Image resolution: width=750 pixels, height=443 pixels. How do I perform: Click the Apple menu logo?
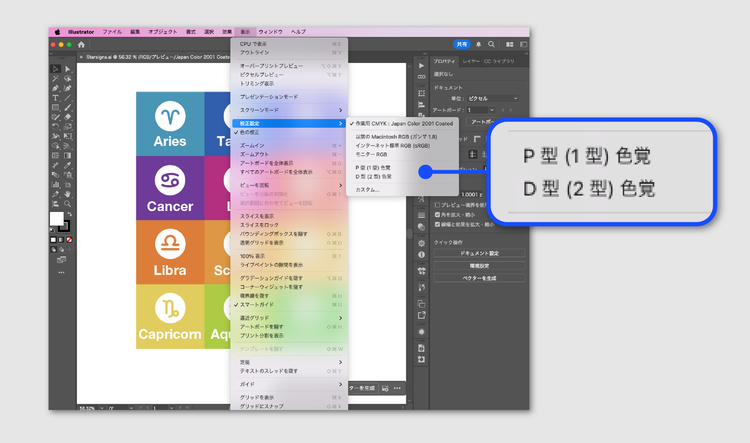click(x=57, y=32)
